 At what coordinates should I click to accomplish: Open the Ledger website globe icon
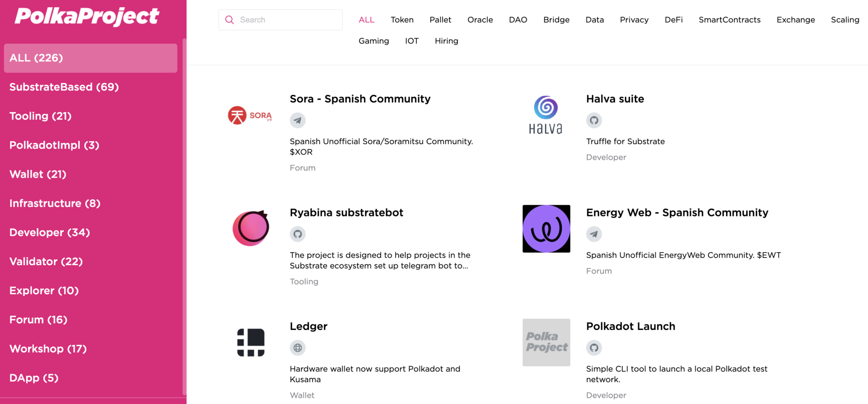297,348
